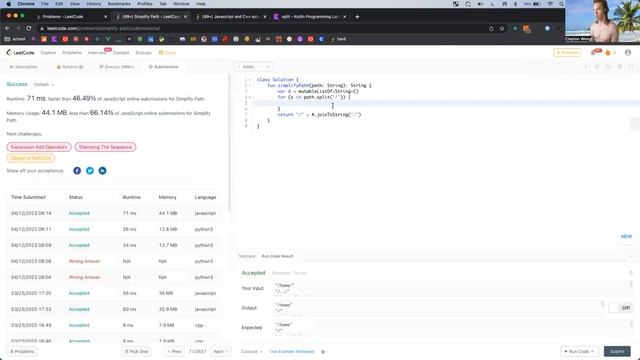The image size is (640, 360).
Task: Open Expression Add Operators challenge
Action: pyautogui.click(x=39, y=147)
